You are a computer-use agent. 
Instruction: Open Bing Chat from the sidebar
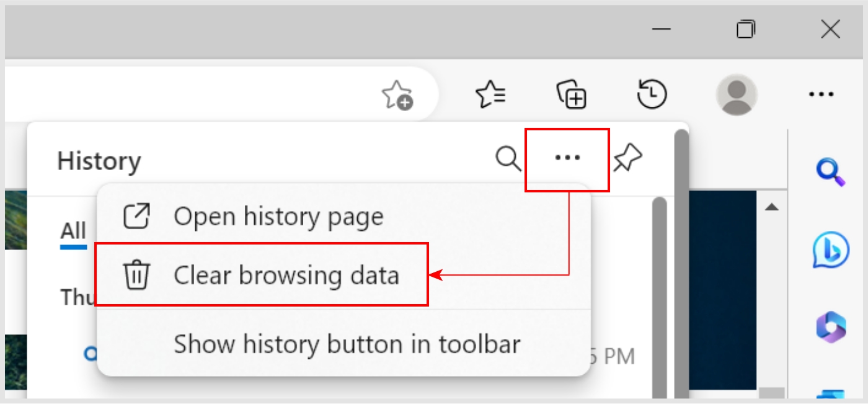[x=830, y=249]
